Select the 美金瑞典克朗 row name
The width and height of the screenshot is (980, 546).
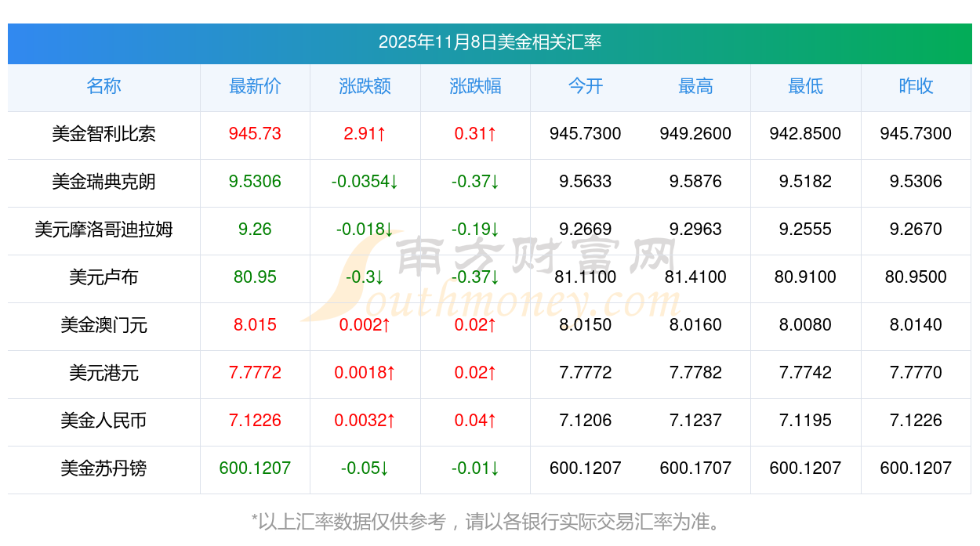click(x=103, y=182)
